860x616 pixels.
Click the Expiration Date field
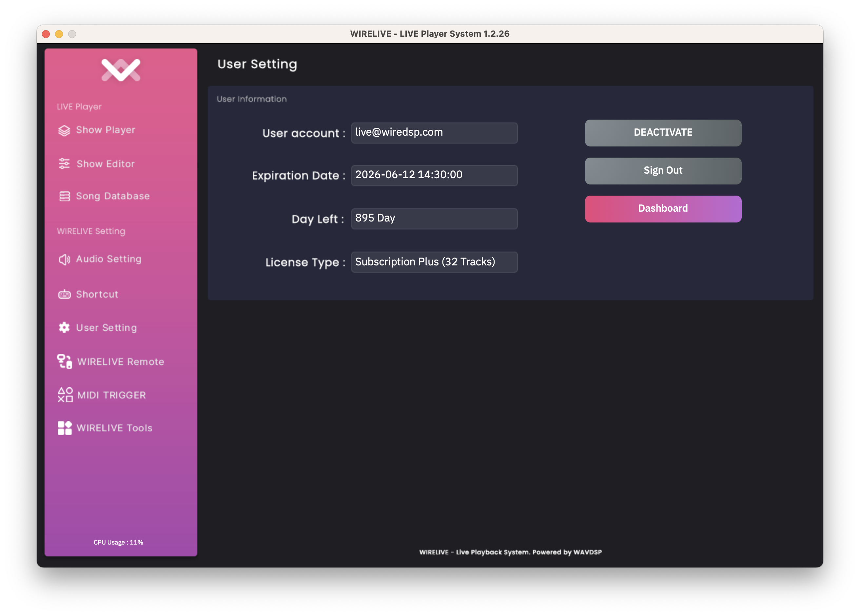click(434, 175)
